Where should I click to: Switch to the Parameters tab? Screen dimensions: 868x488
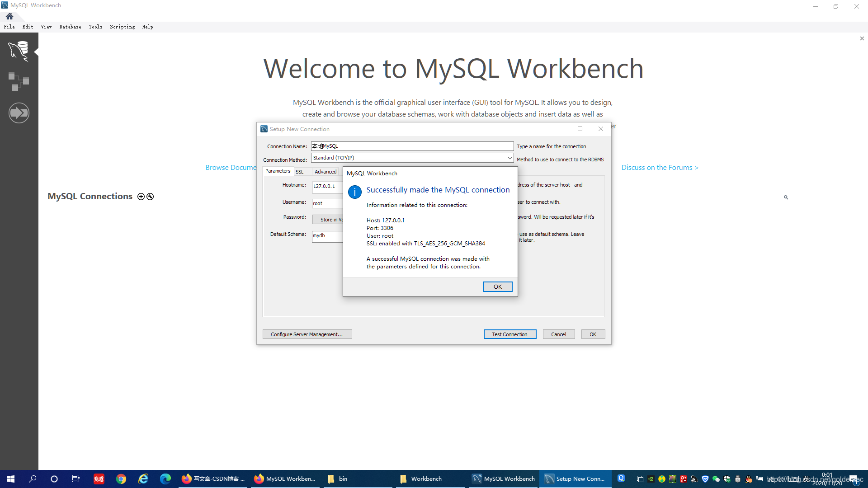tap(278, 171)
